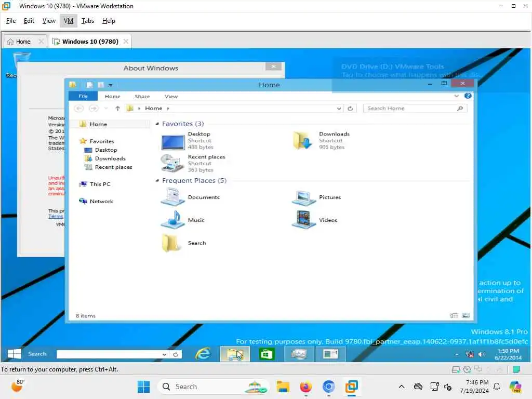
Task: Click the guest taskbar address input box
Action: coord(109,354)
